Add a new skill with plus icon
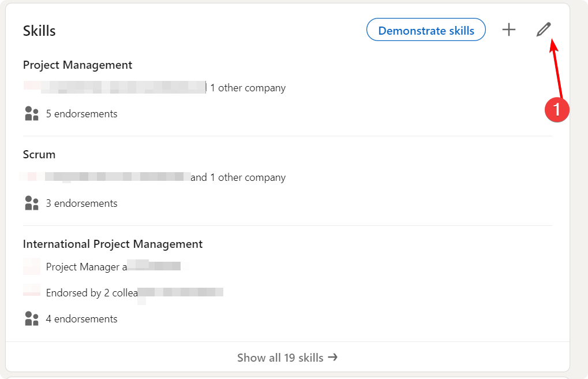The image size is (588, 379). pyautogui.click(x=508, y=30)
